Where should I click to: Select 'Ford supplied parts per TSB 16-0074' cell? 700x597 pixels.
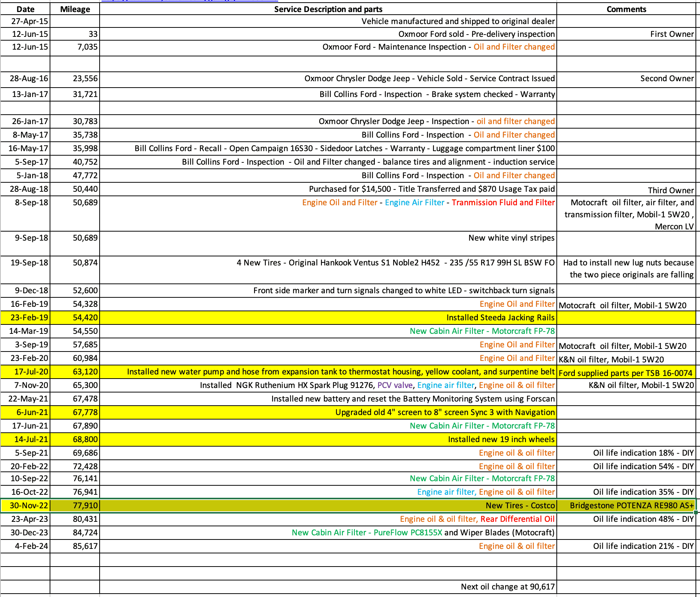[626, 372]
